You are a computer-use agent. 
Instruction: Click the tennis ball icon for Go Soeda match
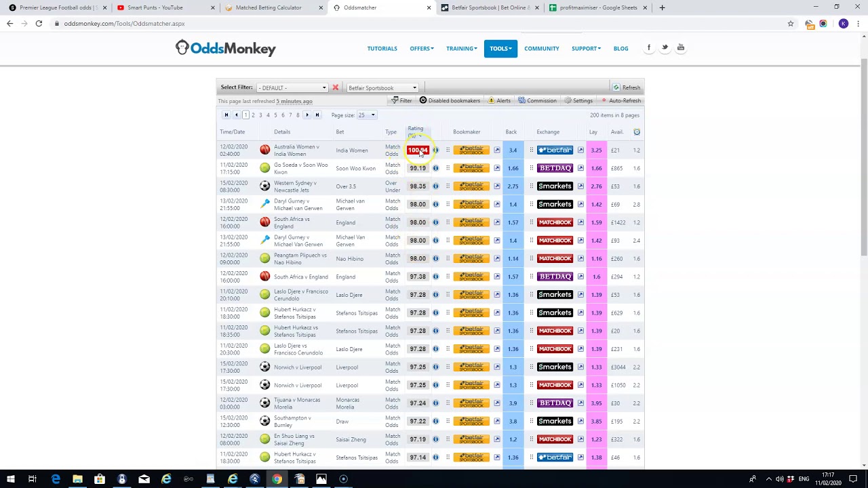pyautogui.click(x=265, y=168)
